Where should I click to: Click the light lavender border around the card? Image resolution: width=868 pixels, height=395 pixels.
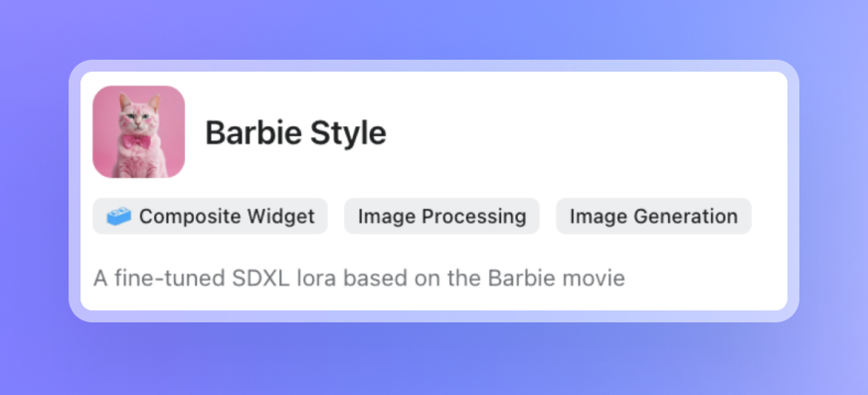click(434, 66)
